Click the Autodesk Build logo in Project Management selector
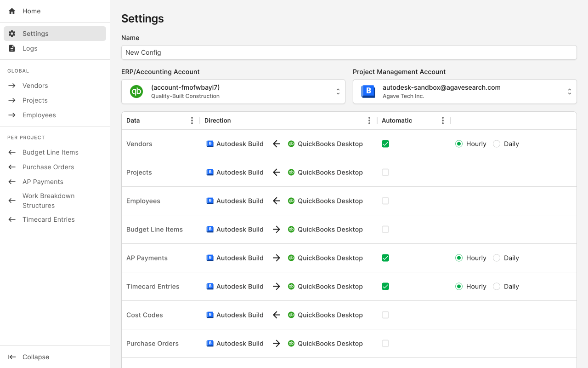The width and height of the screenshot is (588, 368). (368, 92)
